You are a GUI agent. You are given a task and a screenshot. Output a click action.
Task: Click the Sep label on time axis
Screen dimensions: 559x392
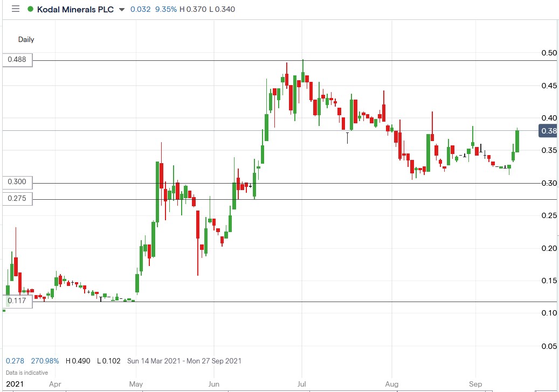click(x=475, y=384)
